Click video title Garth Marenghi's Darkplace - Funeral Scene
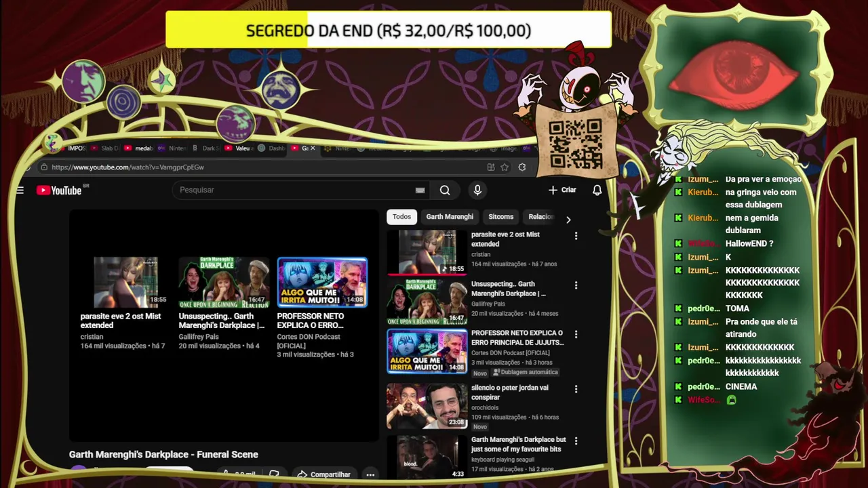This screenshot has height=488, width=868. pyautogui.click(x=163, y=454)
